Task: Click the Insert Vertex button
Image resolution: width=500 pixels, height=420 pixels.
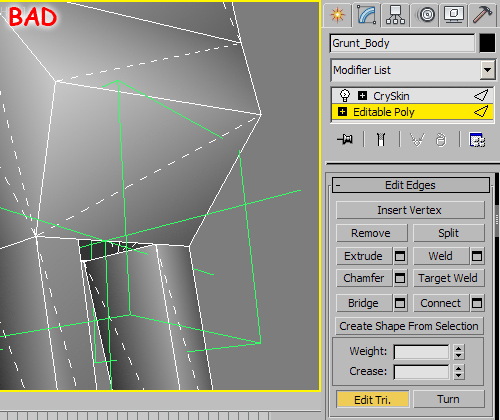Action: coord(410,210)
